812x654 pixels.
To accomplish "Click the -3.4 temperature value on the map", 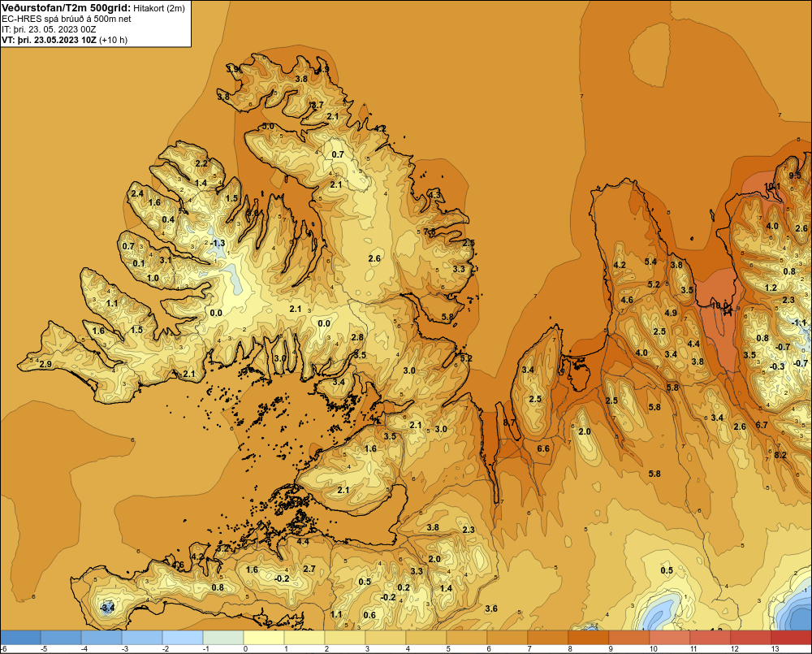I will point(107,608).
